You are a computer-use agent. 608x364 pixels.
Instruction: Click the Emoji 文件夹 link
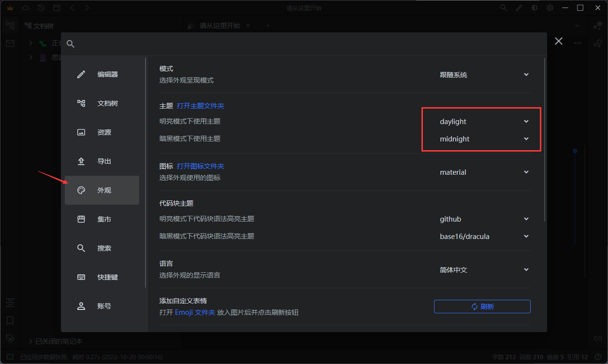(x=195, y=312)
